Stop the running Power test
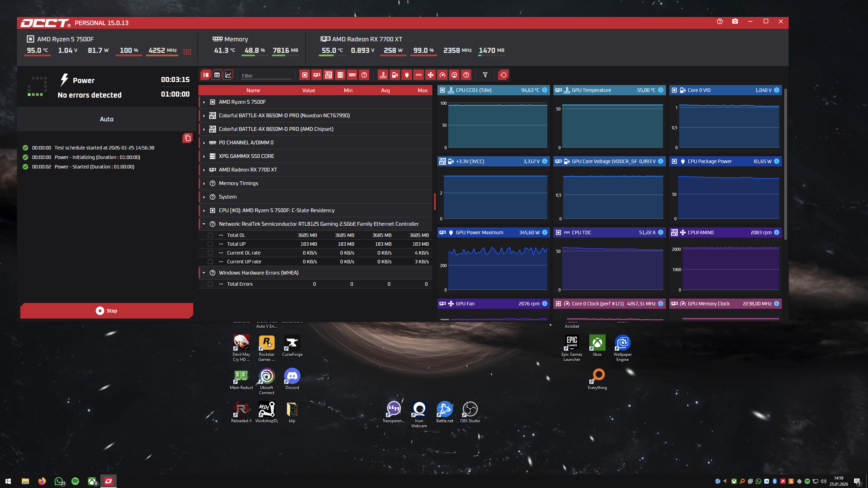The image size is (868, 488). click(x=106, y=311)
